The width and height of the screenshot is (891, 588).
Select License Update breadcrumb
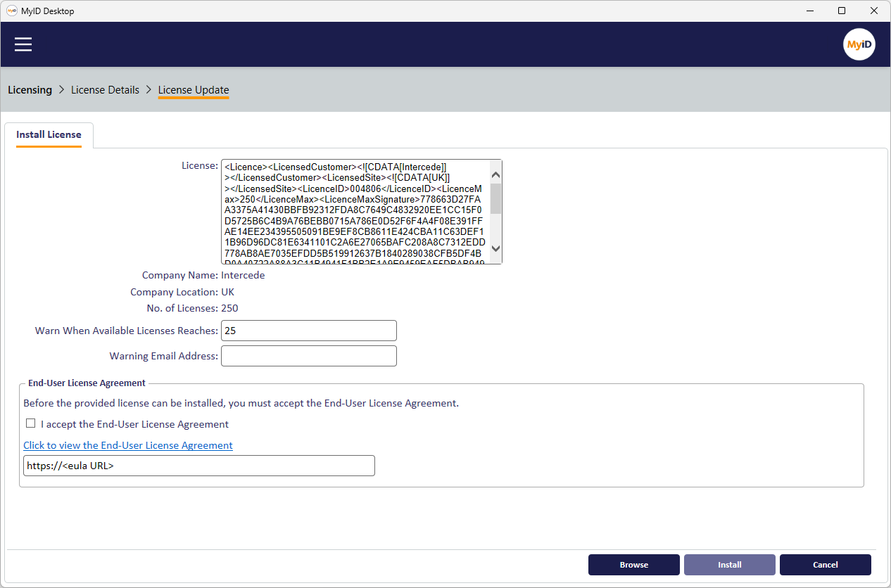click(x=194, y=90)
